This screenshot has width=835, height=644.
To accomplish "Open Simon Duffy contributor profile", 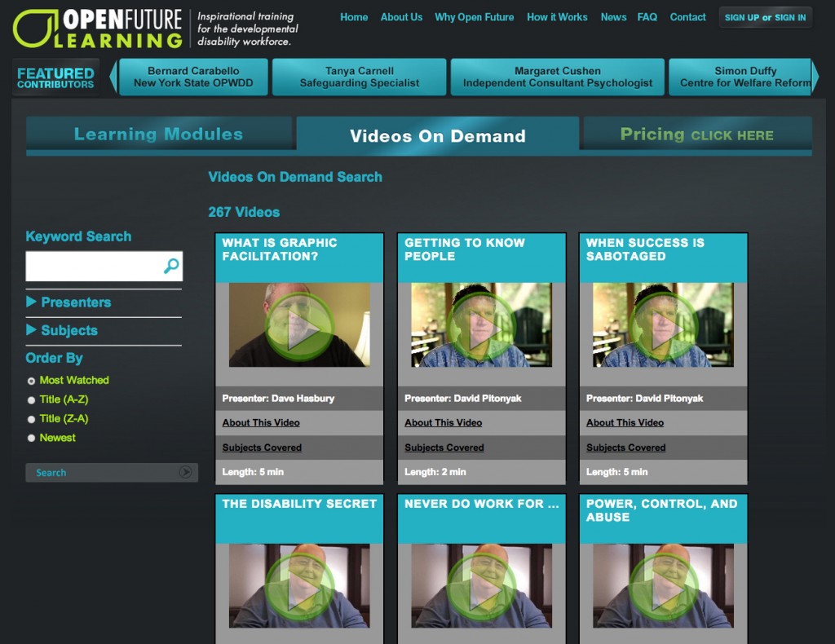I will click(x=740, y=77).
